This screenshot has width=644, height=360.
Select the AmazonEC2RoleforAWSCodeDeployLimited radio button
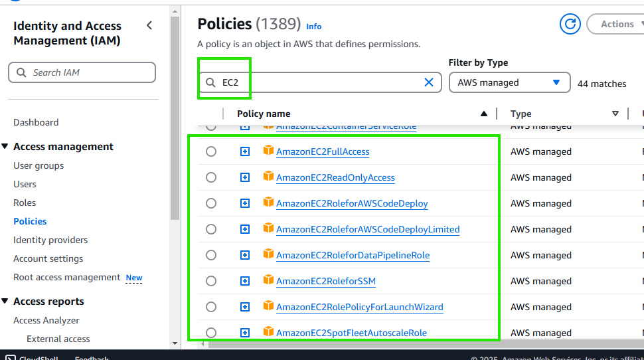(211, 229)
